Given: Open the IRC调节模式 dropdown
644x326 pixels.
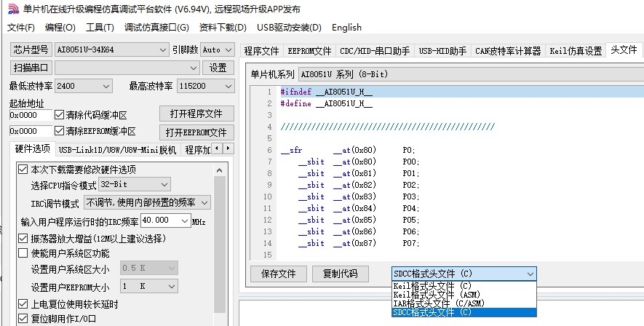Looking at the screenshot, I should pos(147,202).
